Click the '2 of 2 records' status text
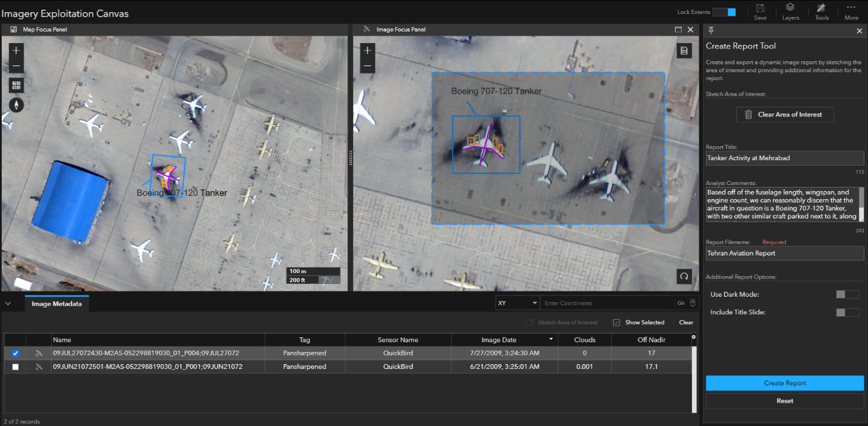Image resolution: width=868 pixels, height=426 pixels. click(22, 421)
